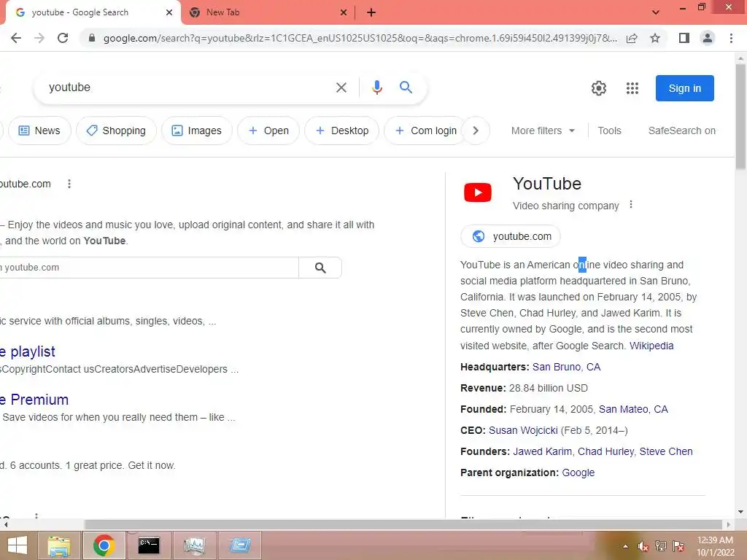Open the playlist sitelink
747x560 pixels.
tap(28, 351)
